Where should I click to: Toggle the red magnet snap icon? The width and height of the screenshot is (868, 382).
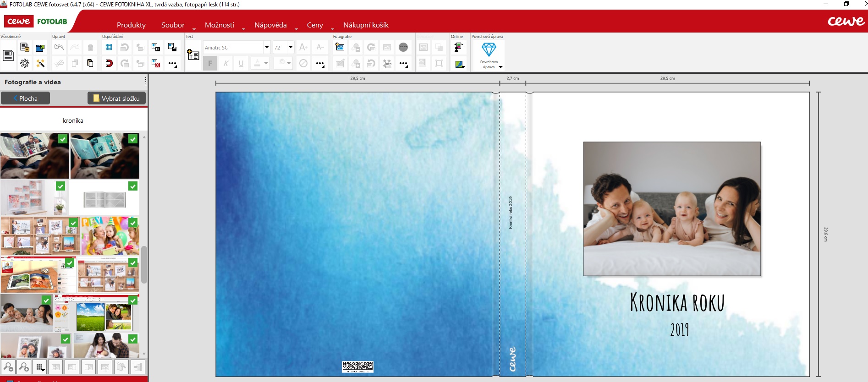(x=109, y=63)
